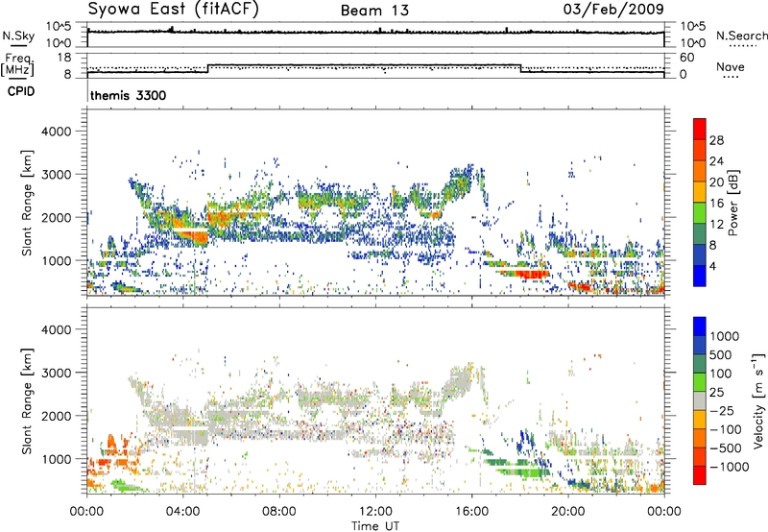Click the '-1000' tick on velocity scale
Image resolution: width=768 pixels, height=532 pixels.
point(730,467)
